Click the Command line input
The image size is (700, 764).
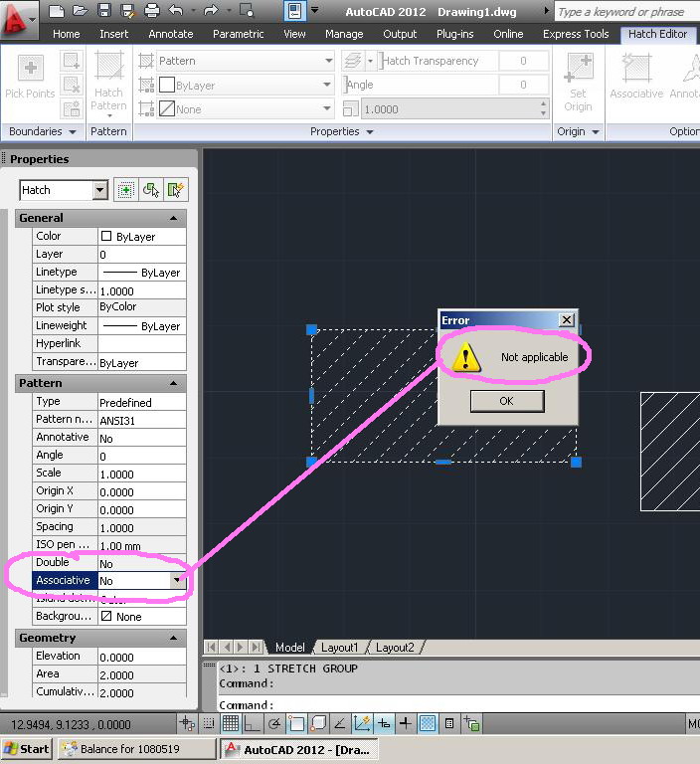click(458, 705)
